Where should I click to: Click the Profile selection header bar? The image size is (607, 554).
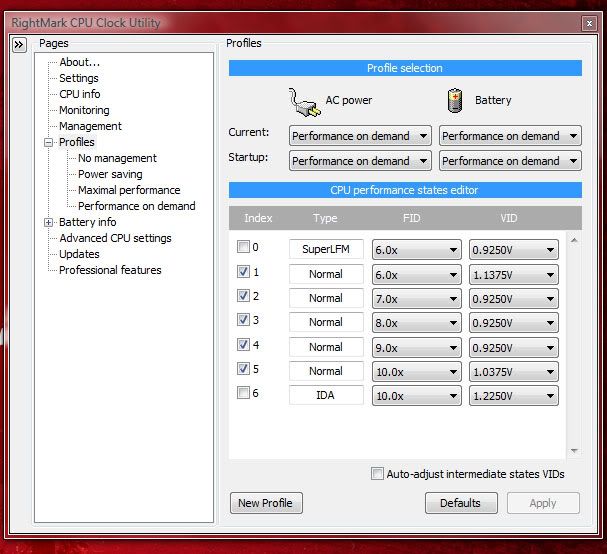click(405, 68)
